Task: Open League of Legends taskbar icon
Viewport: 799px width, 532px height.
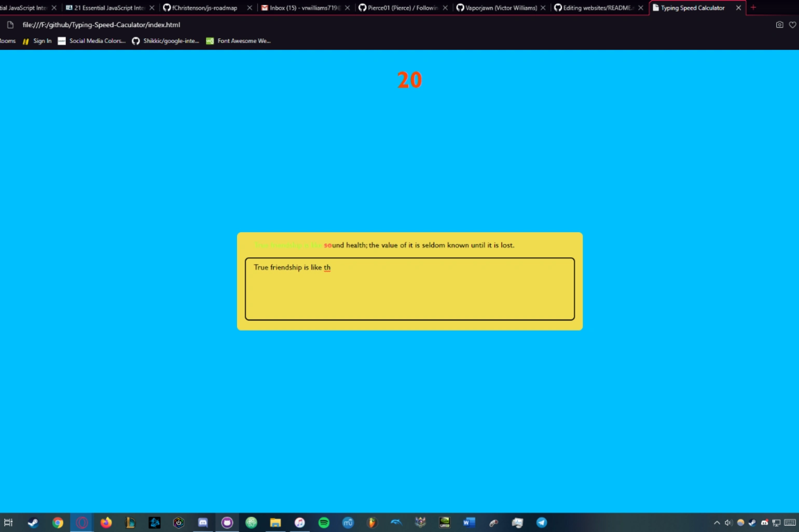Action: tap(130, 523)
